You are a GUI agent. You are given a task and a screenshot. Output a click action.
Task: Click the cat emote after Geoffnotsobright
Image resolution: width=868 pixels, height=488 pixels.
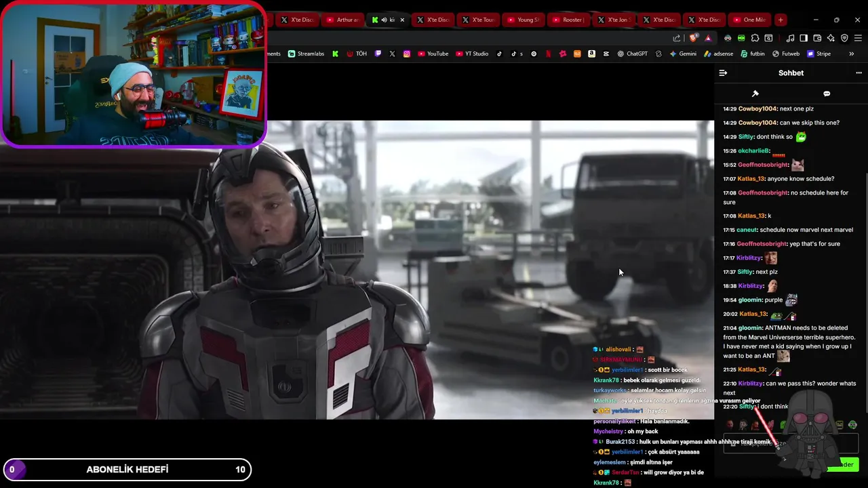797,165
